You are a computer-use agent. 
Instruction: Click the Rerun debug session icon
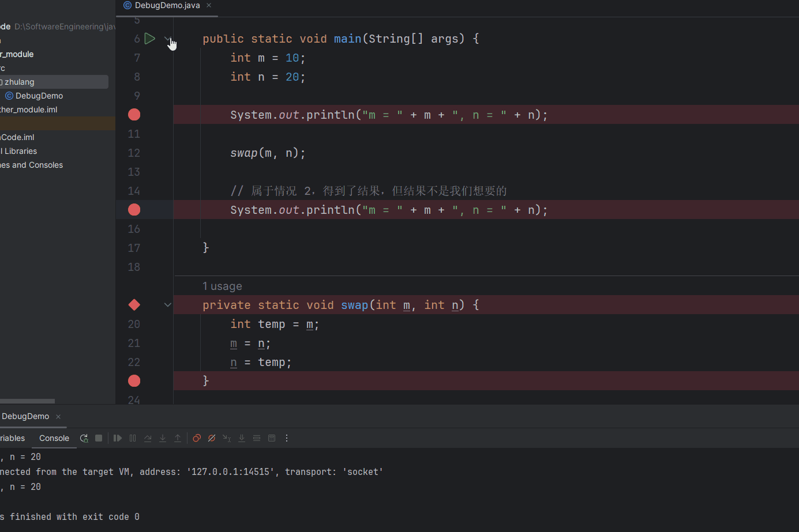84,438
